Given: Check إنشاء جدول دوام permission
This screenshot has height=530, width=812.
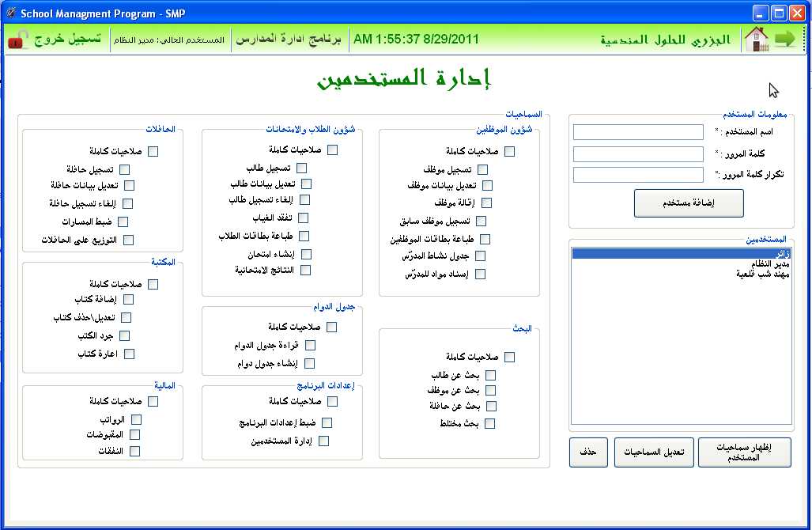Looking at the screenshot, I should click(310, 363).
